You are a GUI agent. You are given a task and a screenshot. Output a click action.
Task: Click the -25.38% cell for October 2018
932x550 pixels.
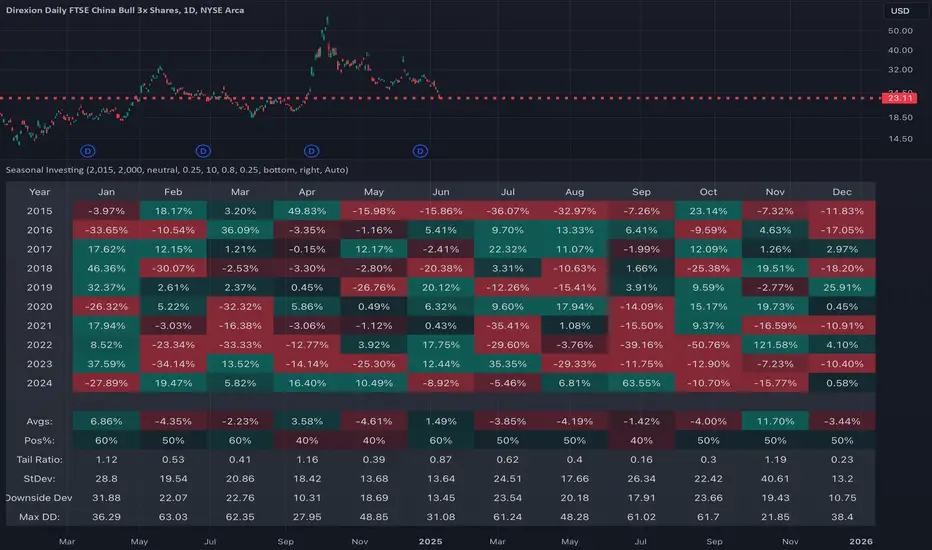click(x=708, y=268)
